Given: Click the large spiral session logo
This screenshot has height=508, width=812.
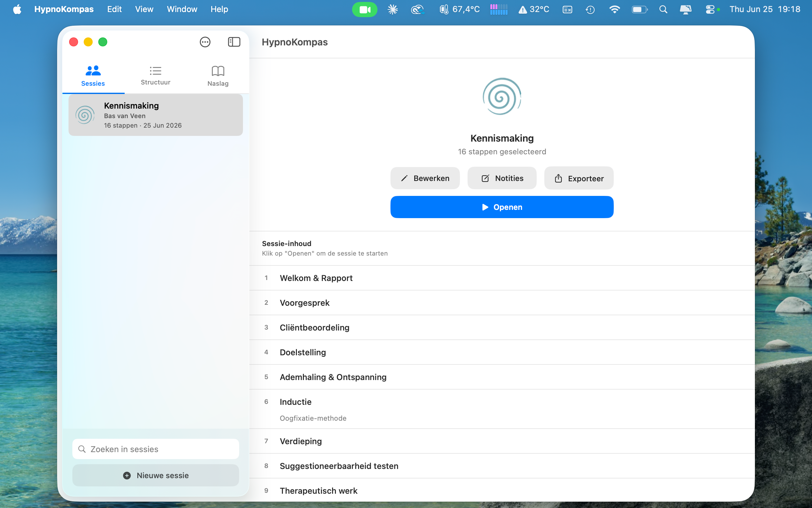Looking at the screenshot, I should click(x=501, y=97).
